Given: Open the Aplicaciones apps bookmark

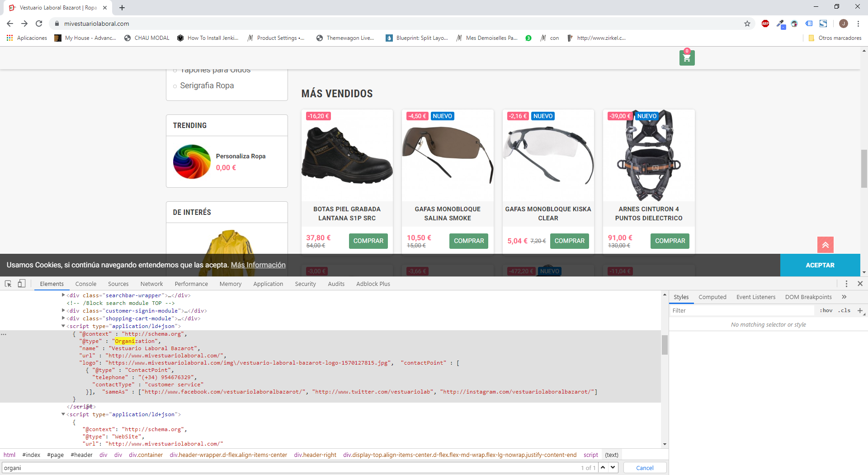Looking at the screenshot, I should point(27,38).
